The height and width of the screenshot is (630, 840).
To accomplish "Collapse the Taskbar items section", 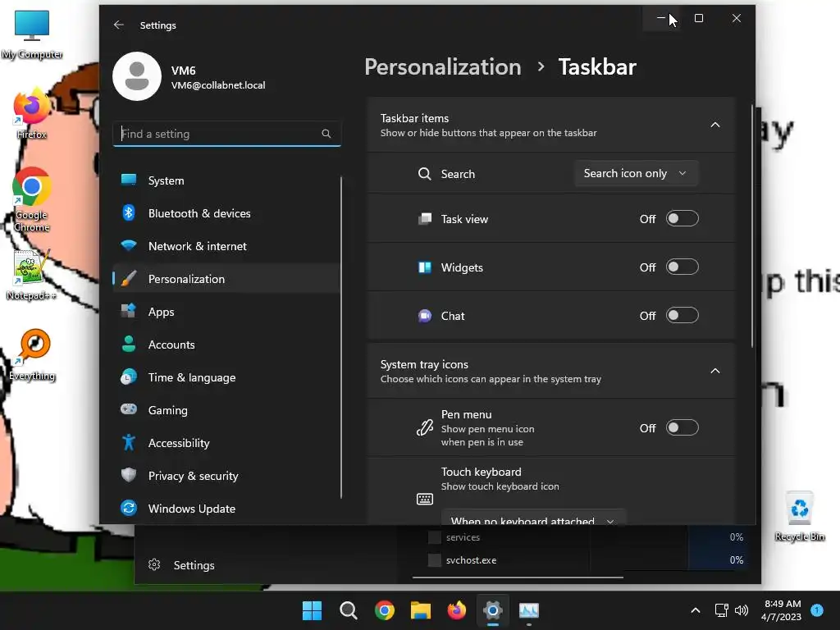I will click(x=714, y=125).
